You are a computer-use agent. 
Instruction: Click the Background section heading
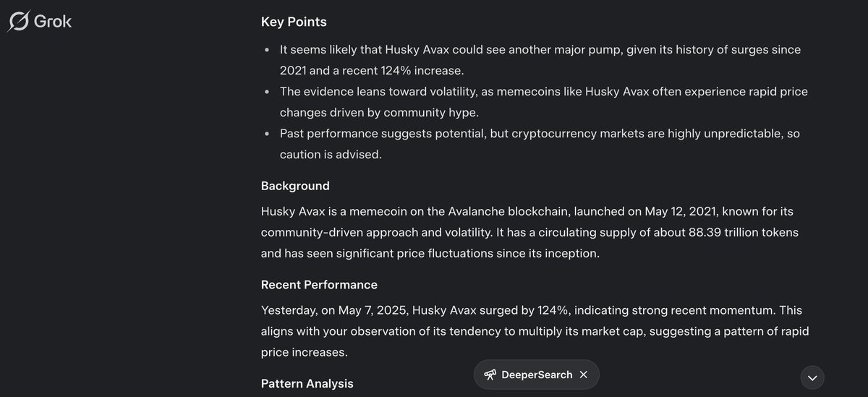295,186
